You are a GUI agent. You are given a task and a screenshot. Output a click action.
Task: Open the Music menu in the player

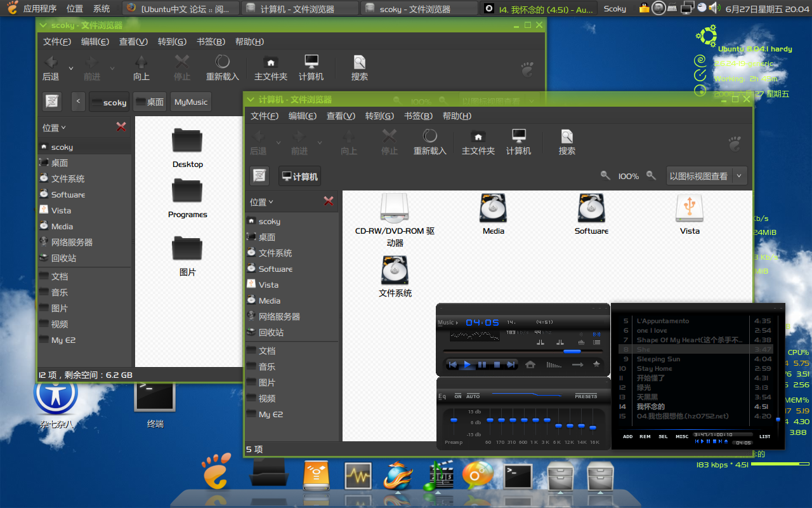pyautogui.click(x=447, y=323)
